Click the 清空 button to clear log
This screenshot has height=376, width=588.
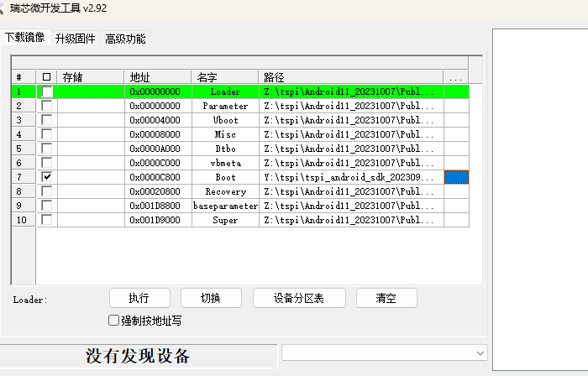pos(386,298)
